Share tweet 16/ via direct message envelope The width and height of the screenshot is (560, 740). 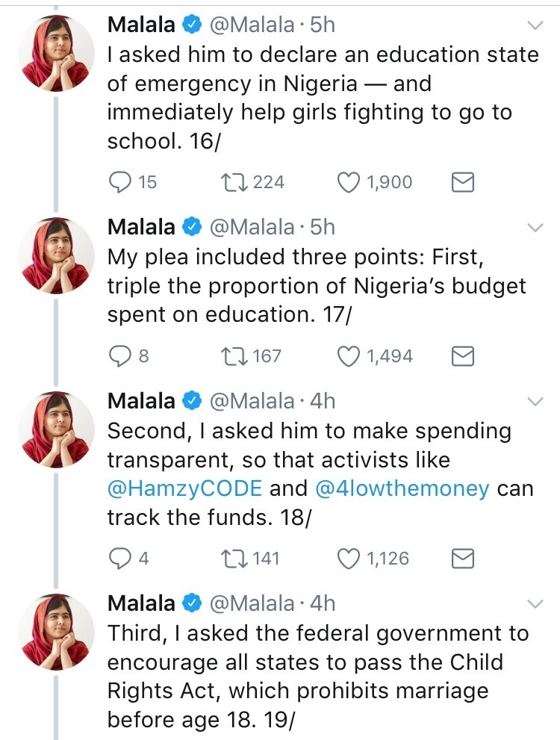[x=464, y=181]
